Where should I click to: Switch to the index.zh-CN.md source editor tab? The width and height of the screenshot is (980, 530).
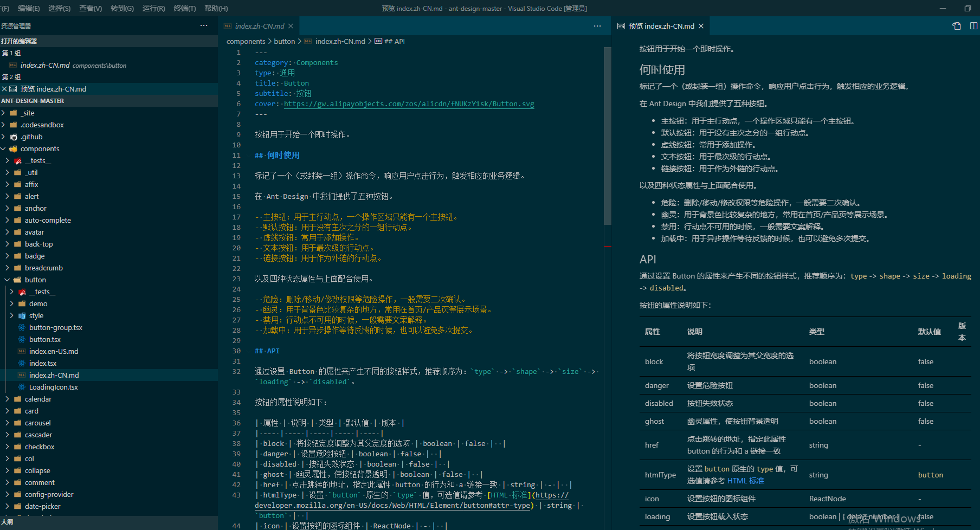[x=259, y=26]
